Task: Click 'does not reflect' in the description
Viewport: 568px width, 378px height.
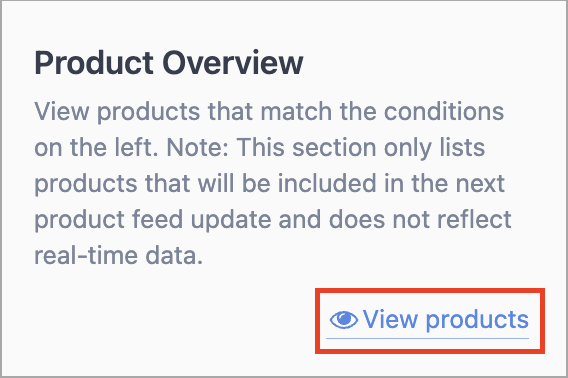Action: (420, 219)
